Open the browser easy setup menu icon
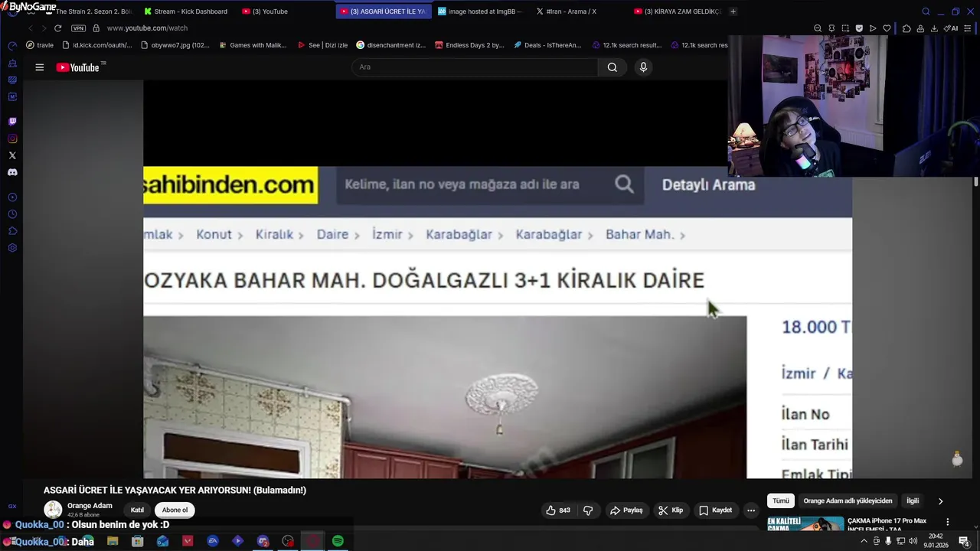Viewport: 980px width, 551px height. click(969, 28)
